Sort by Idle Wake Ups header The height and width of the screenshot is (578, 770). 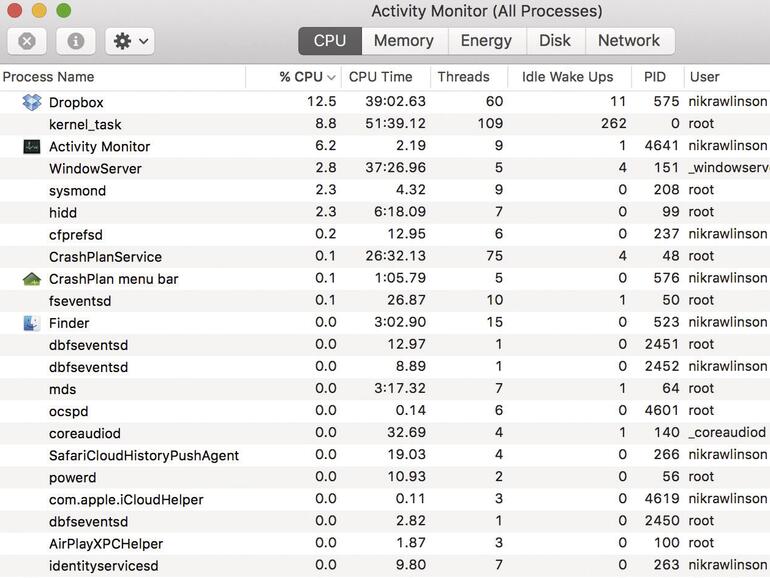[567, 77]
